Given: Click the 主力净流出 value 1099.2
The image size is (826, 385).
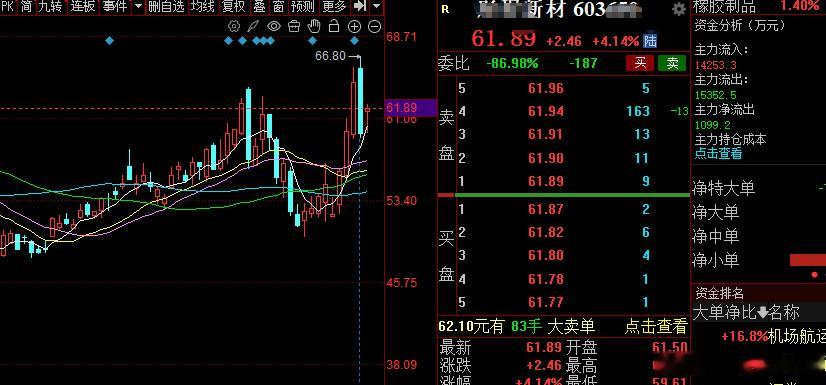Looking at the screenshot, I should tap(712, 125).
